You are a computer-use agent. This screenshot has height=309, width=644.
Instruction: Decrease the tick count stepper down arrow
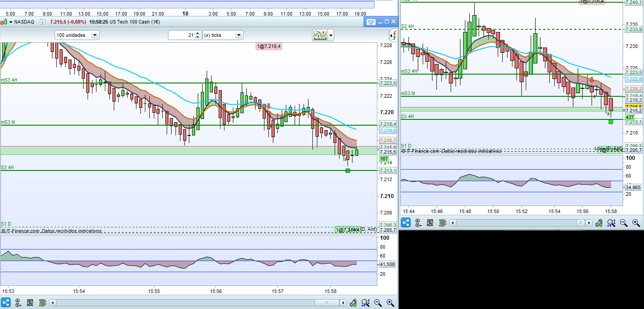click(x=197, y=37)
